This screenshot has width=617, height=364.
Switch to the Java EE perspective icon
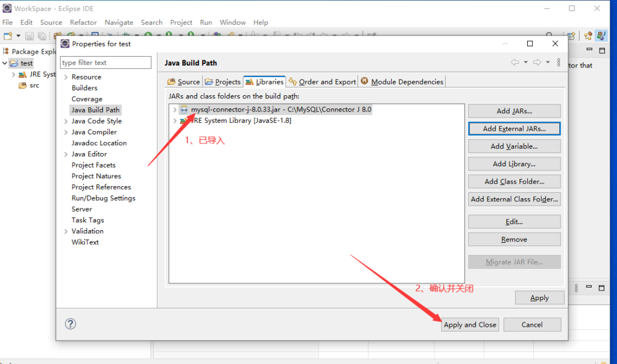click(588, 36)
